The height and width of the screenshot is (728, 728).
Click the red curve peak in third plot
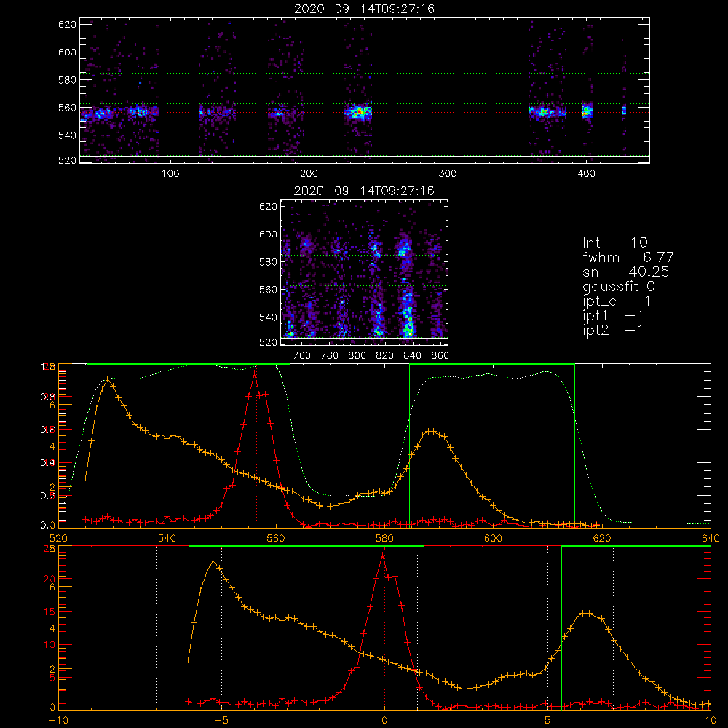(254, 373)
